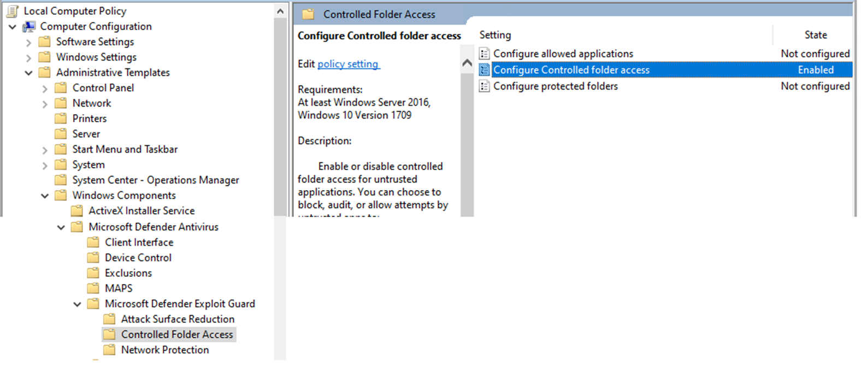868x373 pixels.
Task: Expand the Control Panel node
Action: pos(45,88)
